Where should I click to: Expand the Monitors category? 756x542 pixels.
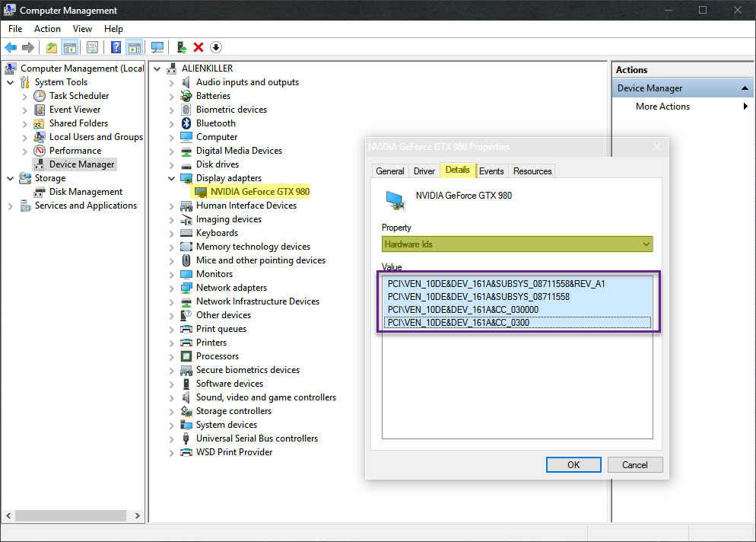click(x=171, y=275)
